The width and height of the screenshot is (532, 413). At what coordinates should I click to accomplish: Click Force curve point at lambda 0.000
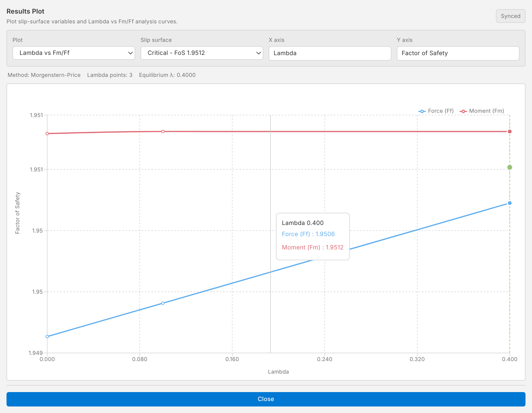click(x=47, y=337)
